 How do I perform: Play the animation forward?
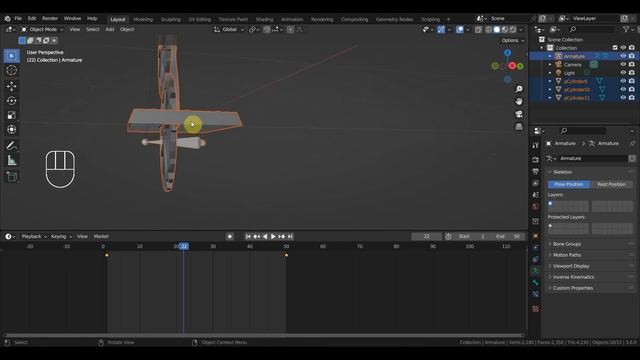[x=273, y=236]
